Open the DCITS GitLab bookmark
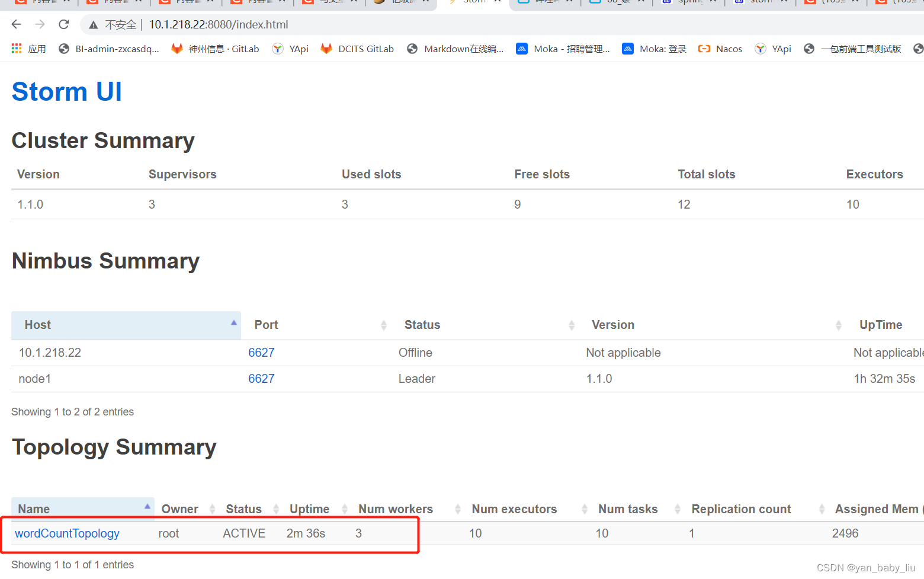The height and width of the screenshot is (579, 924). point(357,49)
